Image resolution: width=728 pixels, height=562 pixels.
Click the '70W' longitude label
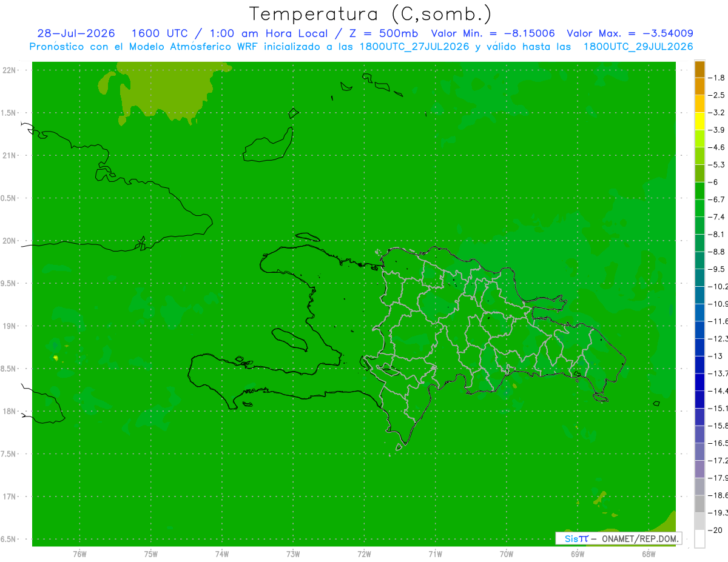pos(507,554)
